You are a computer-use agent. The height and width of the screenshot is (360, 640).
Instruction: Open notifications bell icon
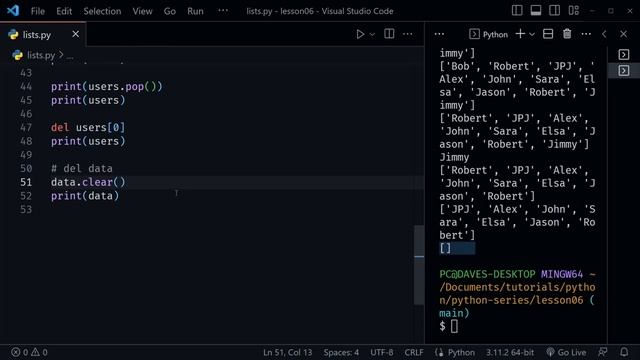click(x=624, y=352)
